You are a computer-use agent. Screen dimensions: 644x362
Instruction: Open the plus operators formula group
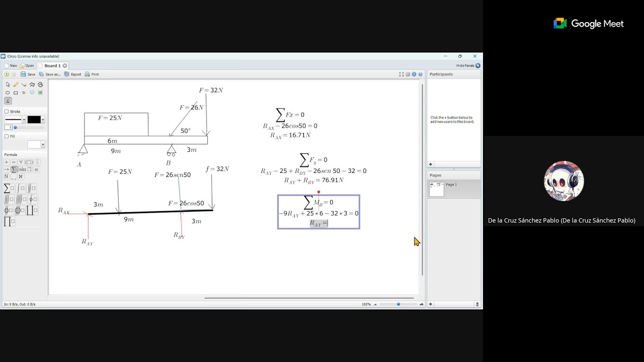[7, 162]
